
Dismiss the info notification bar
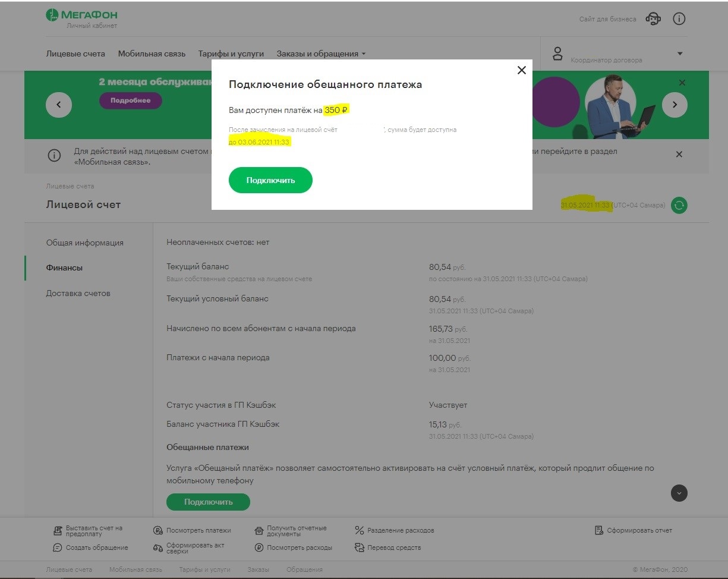click(679, 154)
